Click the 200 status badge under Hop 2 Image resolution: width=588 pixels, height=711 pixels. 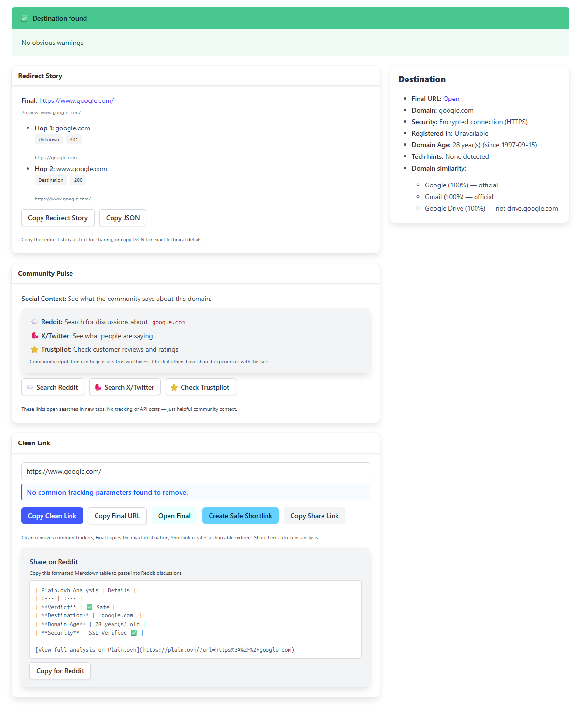(78, 180)
